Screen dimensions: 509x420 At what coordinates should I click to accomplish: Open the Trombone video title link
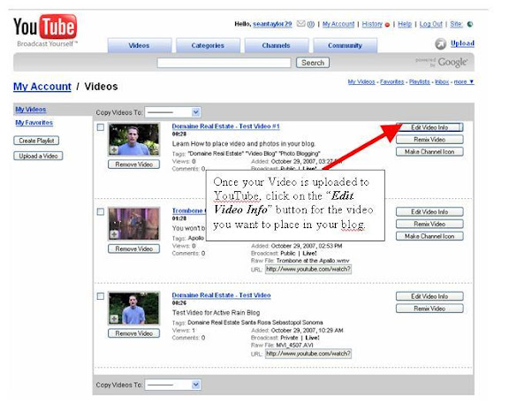189,210
